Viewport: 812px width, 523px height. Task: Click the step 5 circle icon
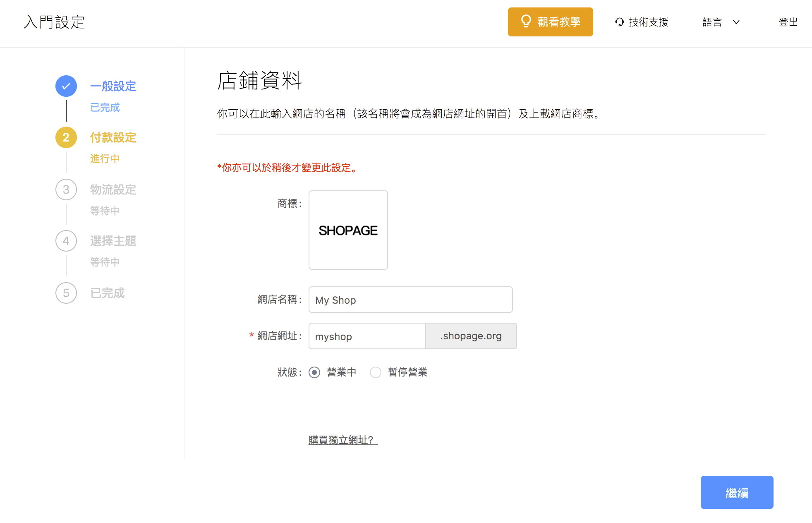66,293
